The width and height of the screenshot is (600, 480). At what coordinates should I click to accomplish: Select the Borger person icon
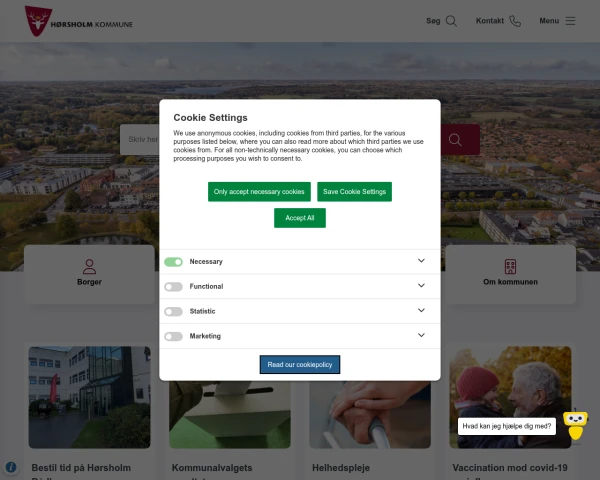(89, 267)
